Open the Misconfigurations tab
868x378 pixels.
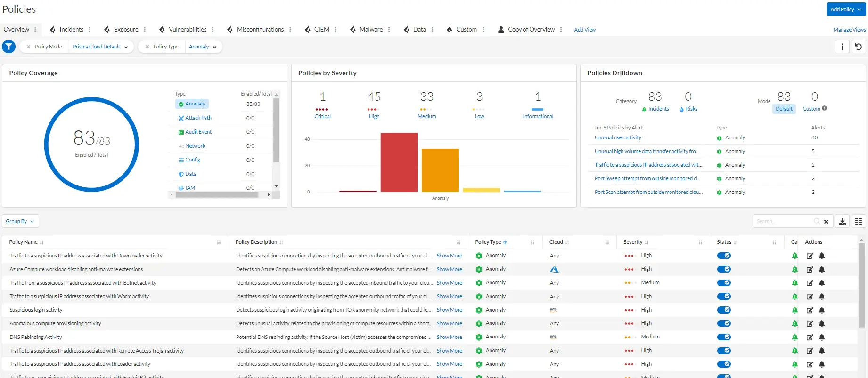(x=260, y=29)
